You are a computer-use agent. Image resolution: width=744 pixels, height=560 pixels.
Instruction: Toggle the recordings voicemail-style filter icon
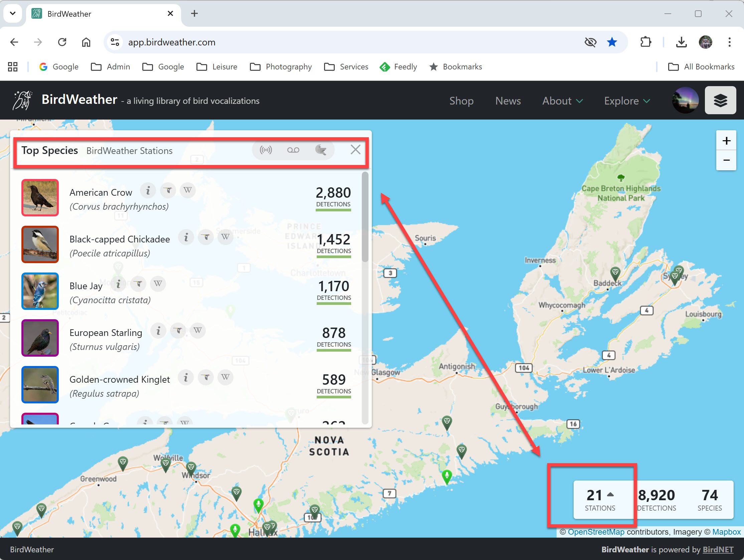coord(293,150)
